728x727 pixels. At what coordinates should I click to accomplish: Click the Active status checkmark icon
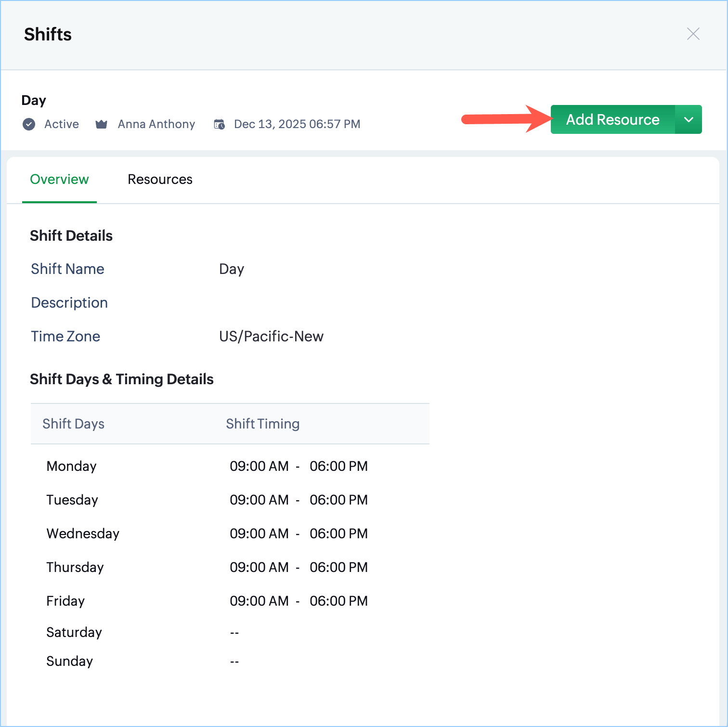tap(29, 124)
